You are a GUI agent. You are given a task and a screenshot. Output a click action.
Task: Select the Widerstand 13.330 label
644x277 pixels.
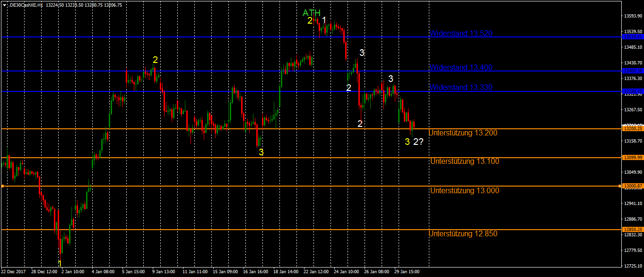pyautogui.click(x=461, y=88)
